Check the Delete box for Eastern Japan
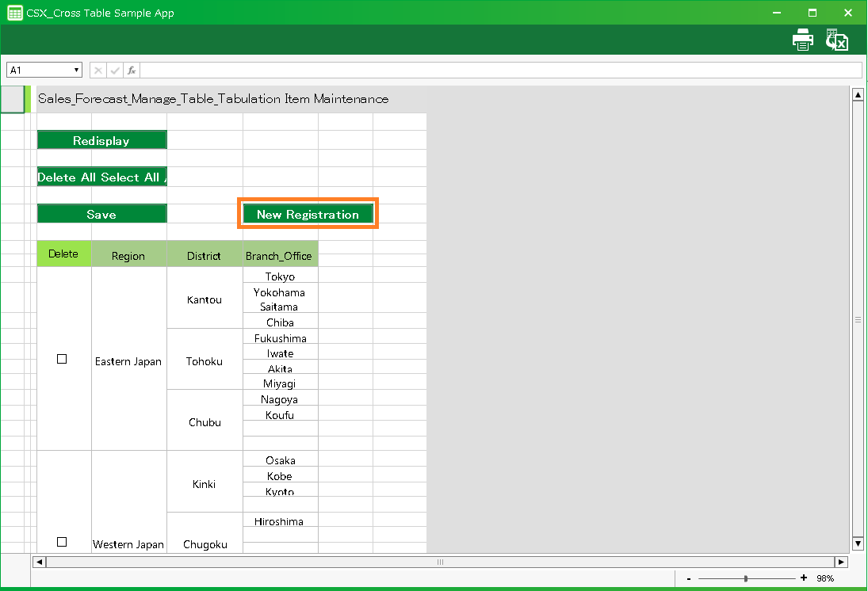Viewport: 868px width, 591px height. (62, 359)
